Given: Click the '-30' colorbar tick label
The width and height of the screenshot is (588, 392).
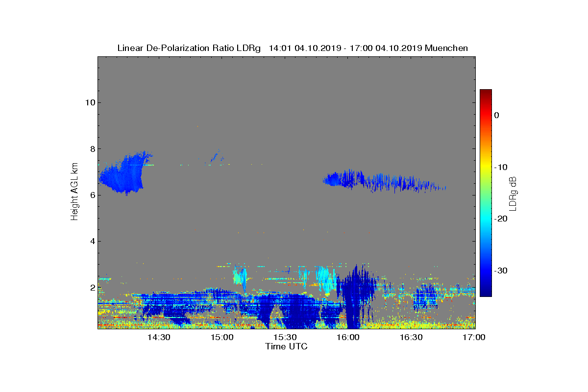Looking at the screenshot, I should [501, 270].
